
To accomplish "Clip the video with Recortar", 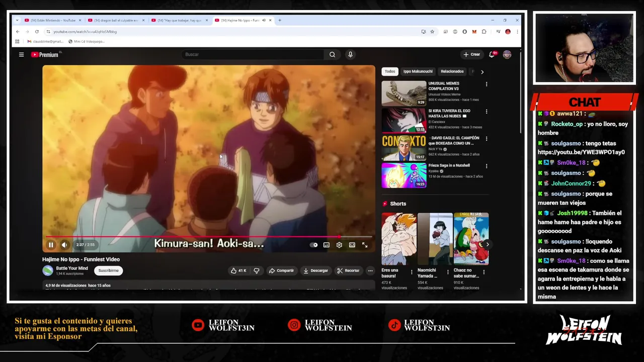I will point(348,270).
